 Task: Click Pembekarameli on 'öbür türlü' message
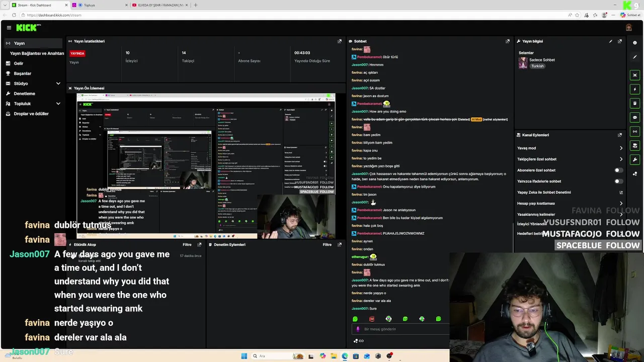click(x=369, y=57)
